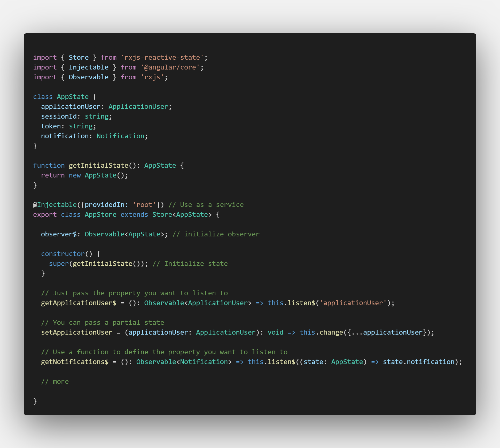The height and width of the screenshot is (448, 500).
Task: Select the '@angular/core' string
Action: point(170,67)
